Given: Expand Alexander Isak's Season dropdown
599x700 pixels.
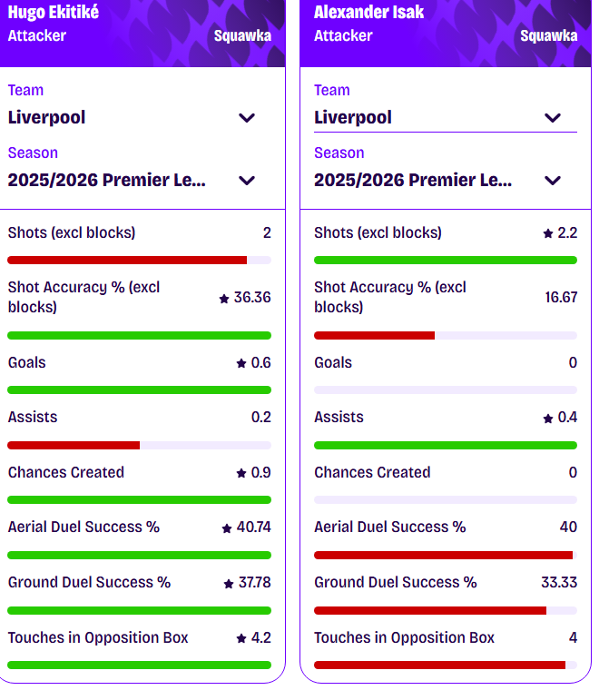Looking at the screenshot, I should click(x=553, y=180).
